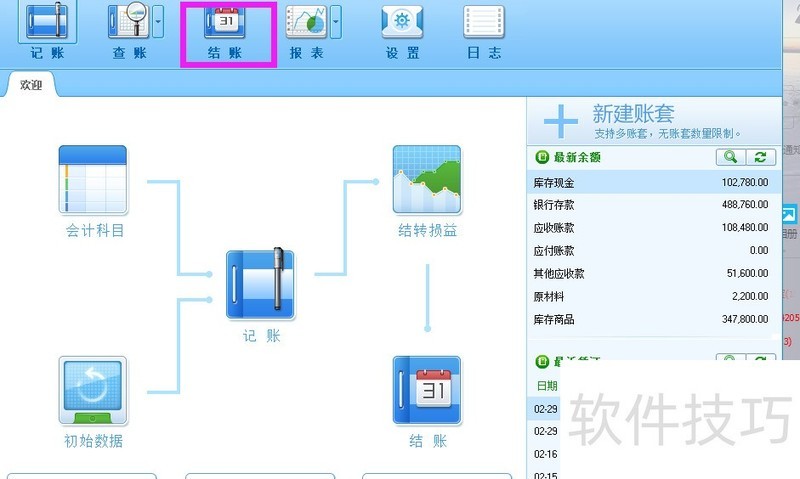Select the 其他应收款 balance row
This screenshot has width=800, height=479.
coord(654,273)
